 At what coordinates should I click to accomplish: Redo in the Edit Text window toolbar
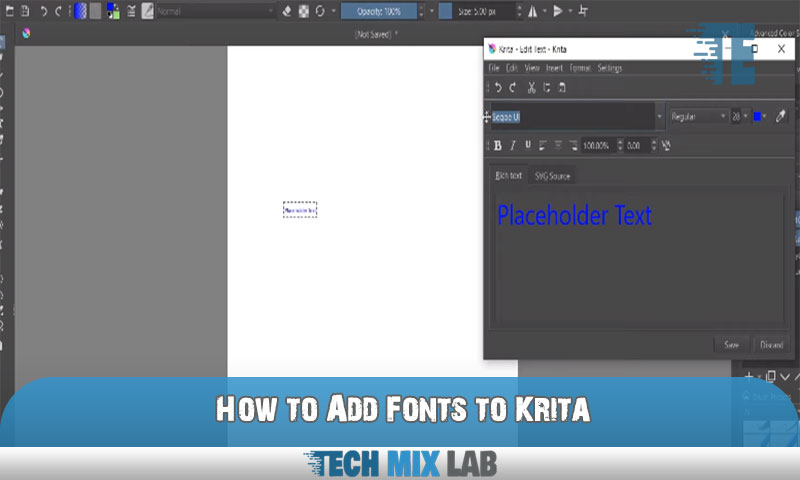(513, 88)
